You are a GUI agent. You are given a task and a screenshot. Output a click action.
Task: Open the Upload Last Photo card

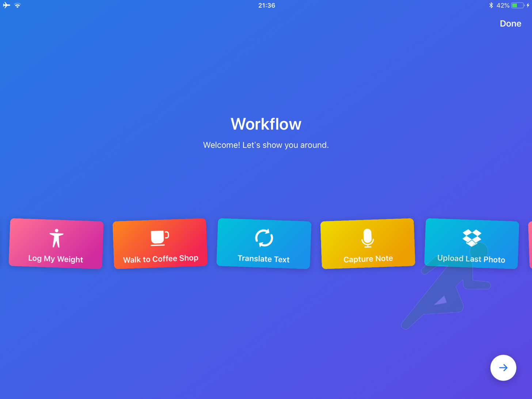coord(472,244)
